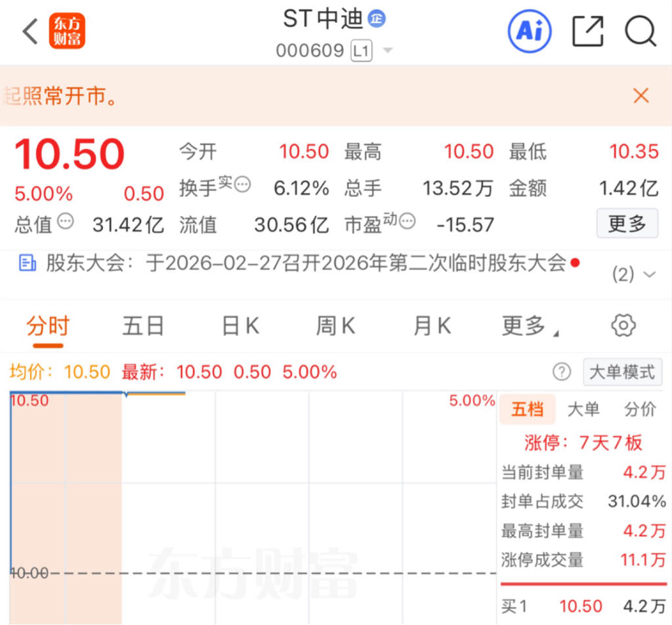Tap the 买1 10.50 order row
Viewport: 672px width, 625px height.
point(583,606)
